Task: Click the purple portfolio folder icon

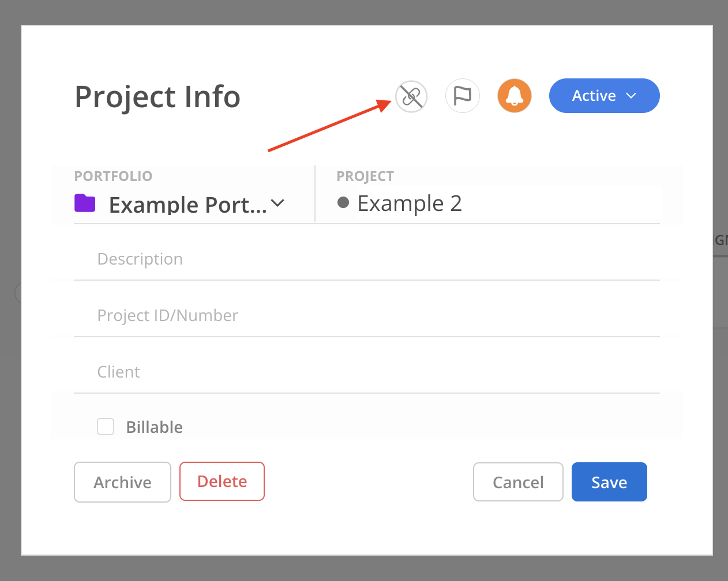Action: (x=85, y=203)
